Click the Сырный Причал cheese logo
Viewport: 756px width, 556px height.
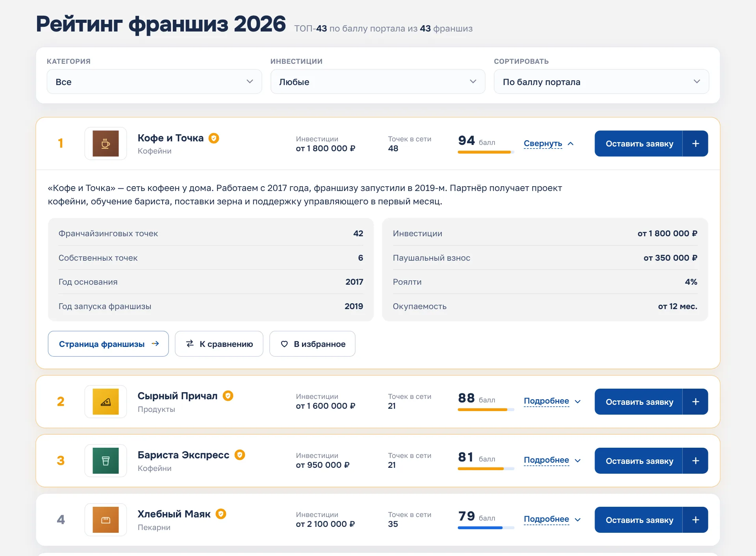pyautogui.click(x=106, y=402)
